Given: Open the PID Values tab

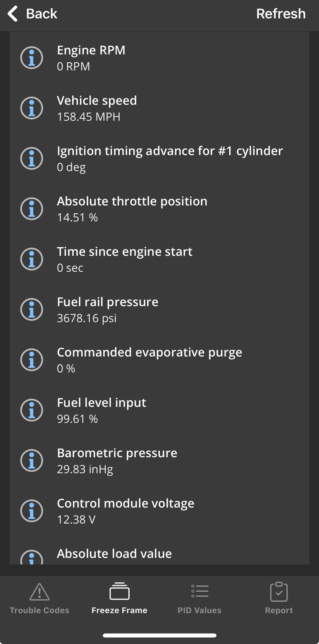Looking at the screenshot, I should 200,599.
